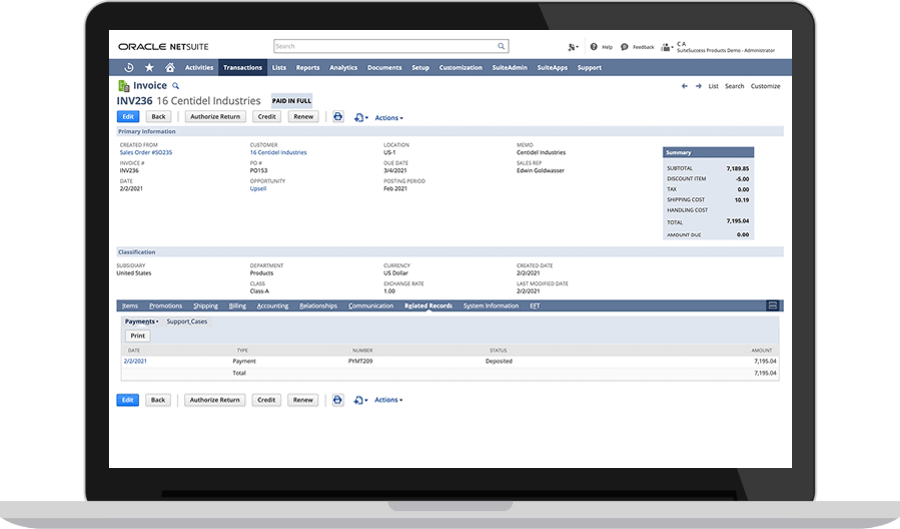900x529 pixels.
Task: Click the search magnifier in global search
Action: point(501,46)
